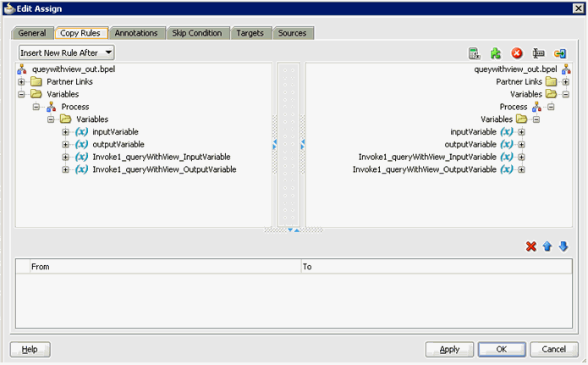Select right outputVariable tree label

(470, 145)
